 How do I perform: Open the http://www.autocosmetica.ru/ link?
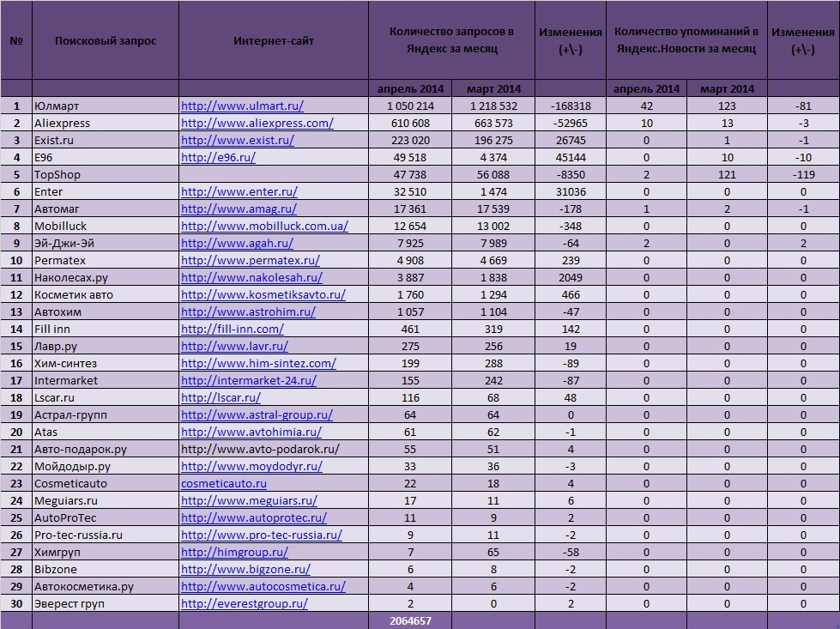pos(263,586)
